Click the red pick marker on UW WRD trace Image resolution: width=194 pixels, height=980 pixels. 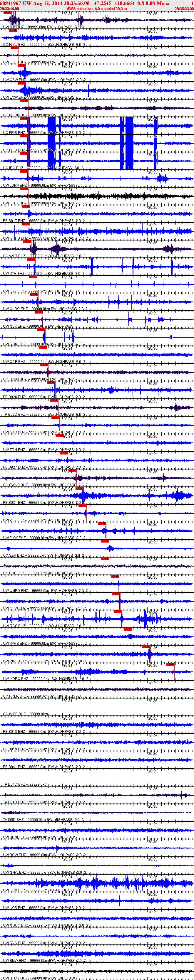pos(146,646)
